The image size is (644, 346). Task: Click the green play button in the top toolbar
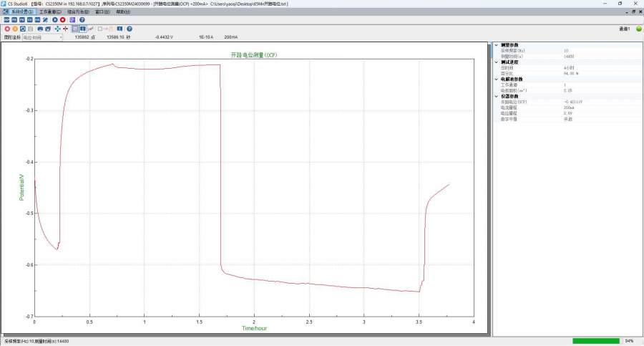pos(55,20)
